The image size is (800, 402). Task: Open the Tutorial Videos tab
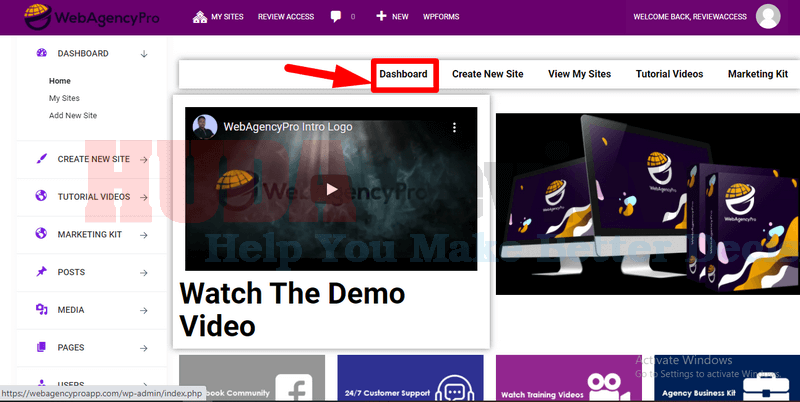669,74
